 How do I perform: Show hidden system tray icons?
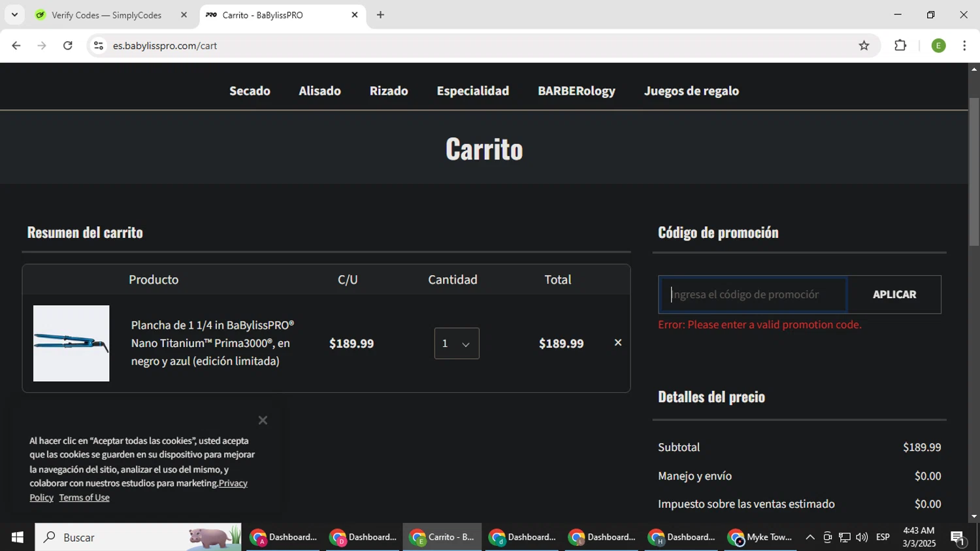coord(810,537)
